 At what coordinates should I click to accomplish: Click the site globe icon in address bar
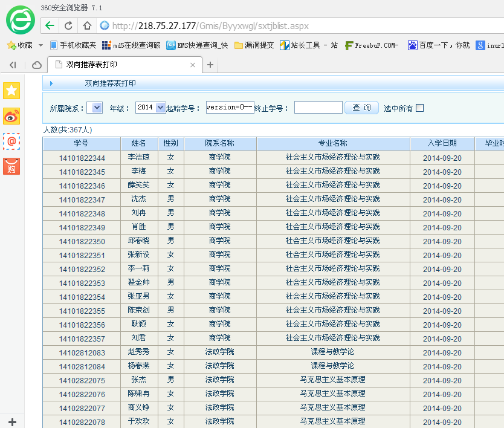point(105,26)
